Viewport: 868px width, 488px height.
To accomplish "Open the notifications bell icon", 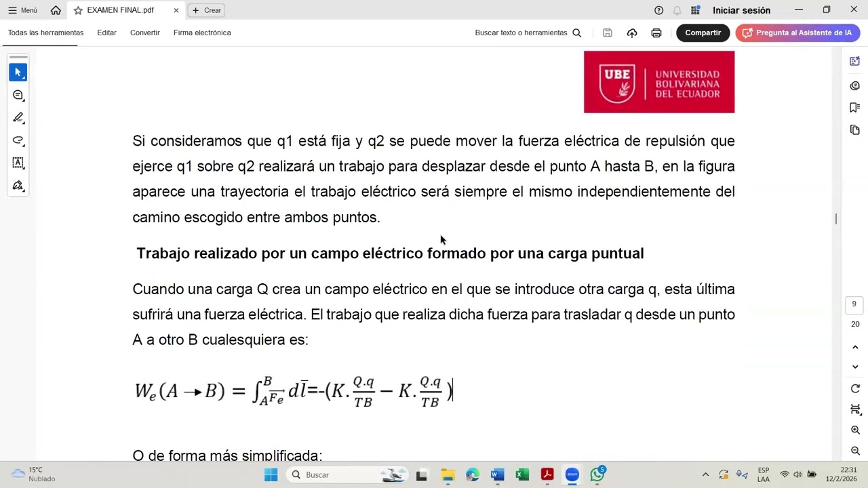I will [x=677, y=10].
